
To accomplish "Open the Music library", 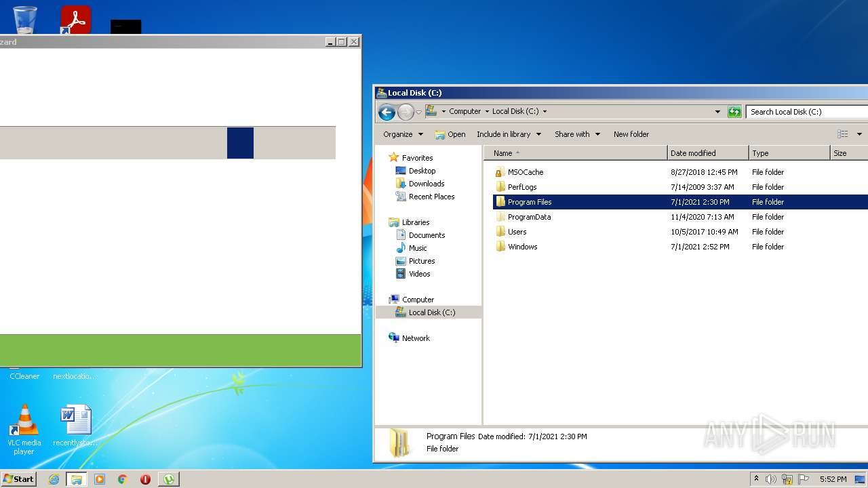I will 418,248.
